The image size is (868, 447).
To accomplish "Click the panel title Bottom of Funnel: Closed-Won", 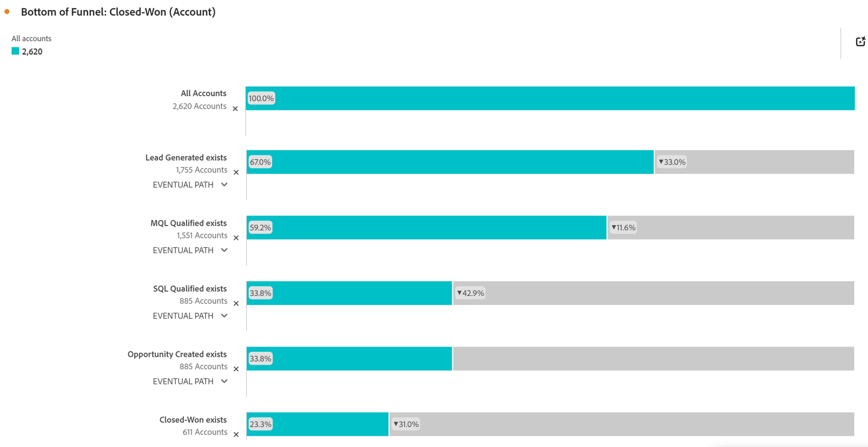I will click(x=118, y=12).
